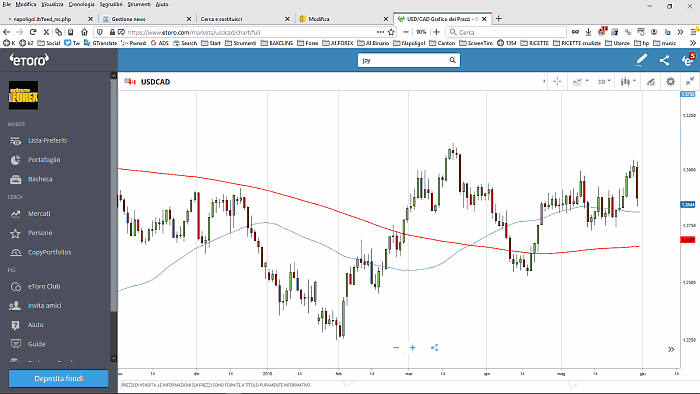Open the Visualizza menu
The width and height of the screenshot is (700, 394).
pyautogui.click(x=52, y=4)
